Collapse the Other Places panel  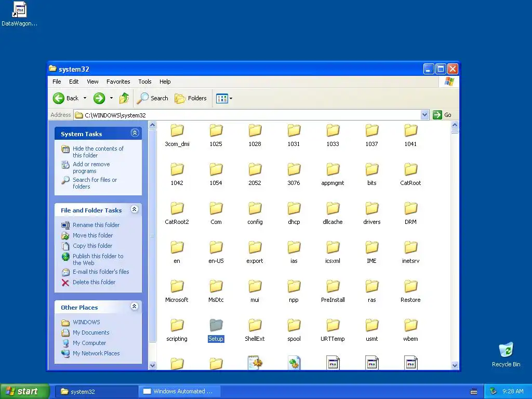(135, 307)
